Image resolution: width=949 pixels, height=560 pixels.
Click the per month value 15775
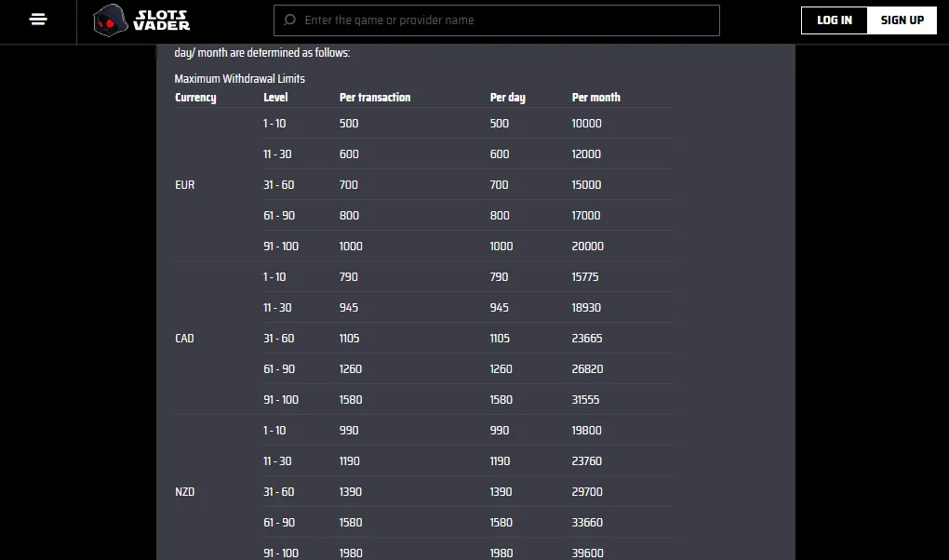584,277
